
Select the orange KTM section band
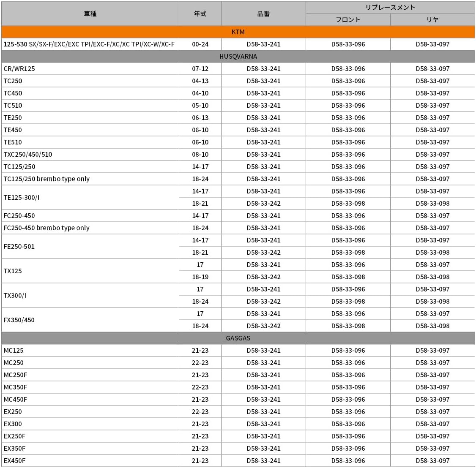click(238, 32)
